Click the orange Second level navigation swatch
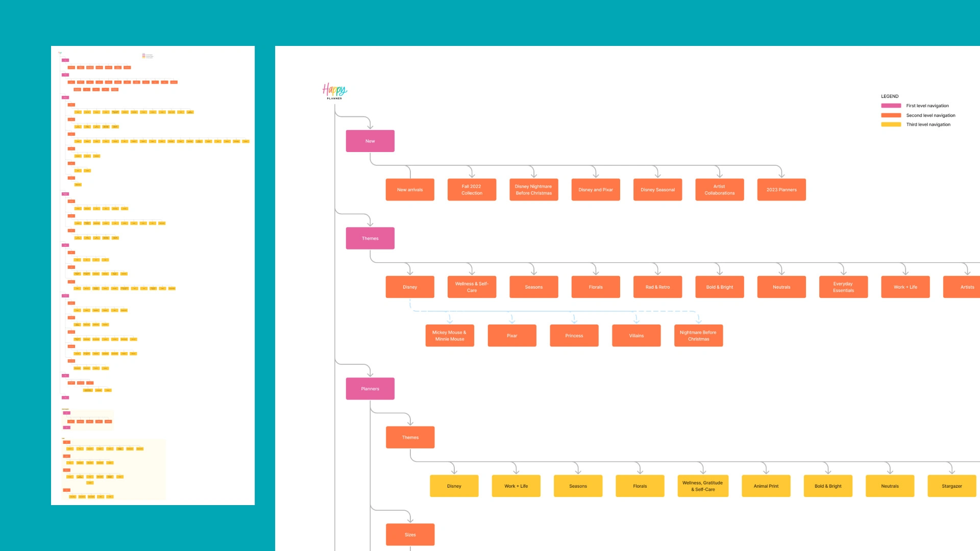 tap(891, 115)
